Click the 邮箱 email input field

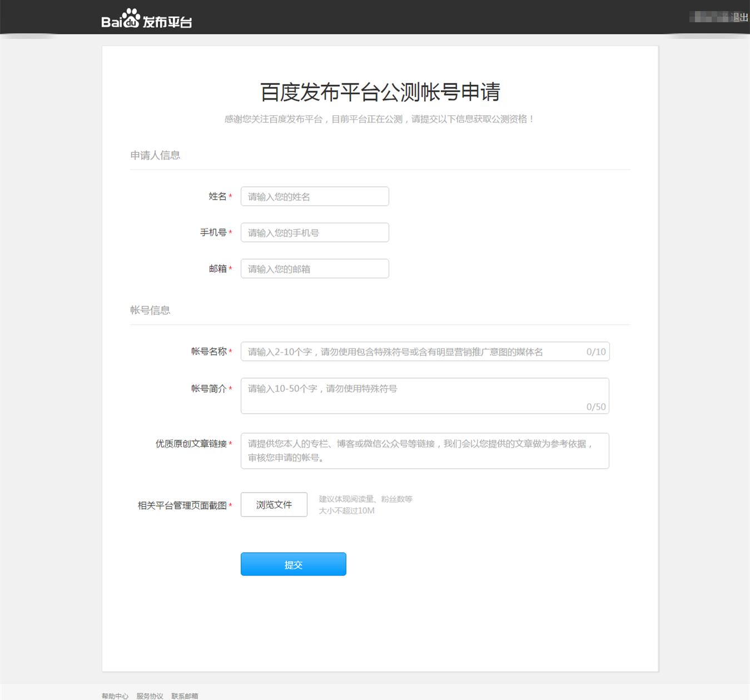[x=314, y=269]
